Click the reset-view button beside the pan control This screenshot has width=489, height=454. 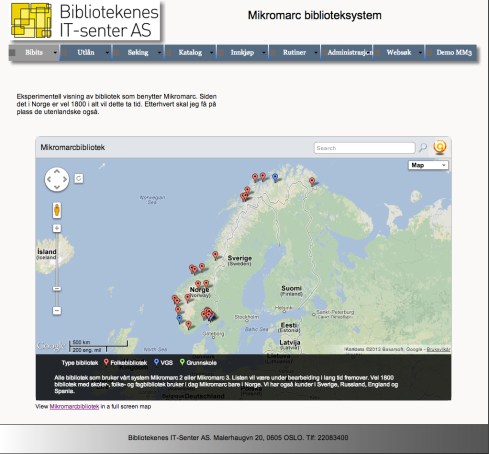click(x=79, y=178)
